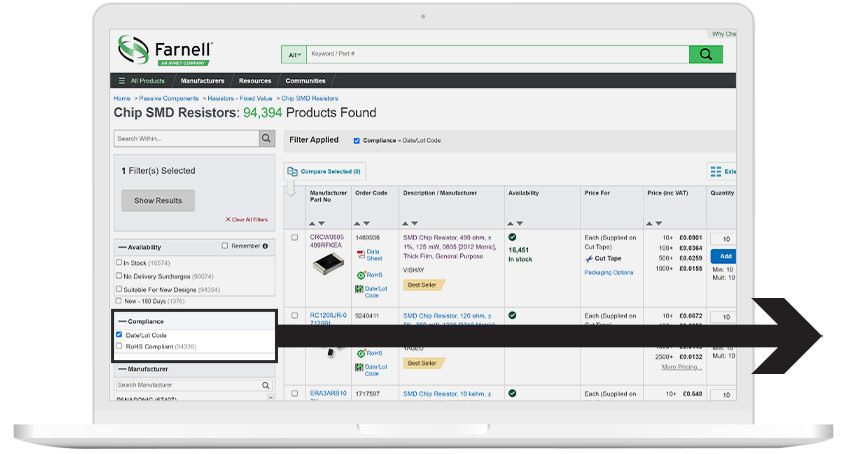Image resolution: width=850 pixels, height=454 pixels.
Task: Sort Manufacturer Part No descending
Action: click(321, 223)
